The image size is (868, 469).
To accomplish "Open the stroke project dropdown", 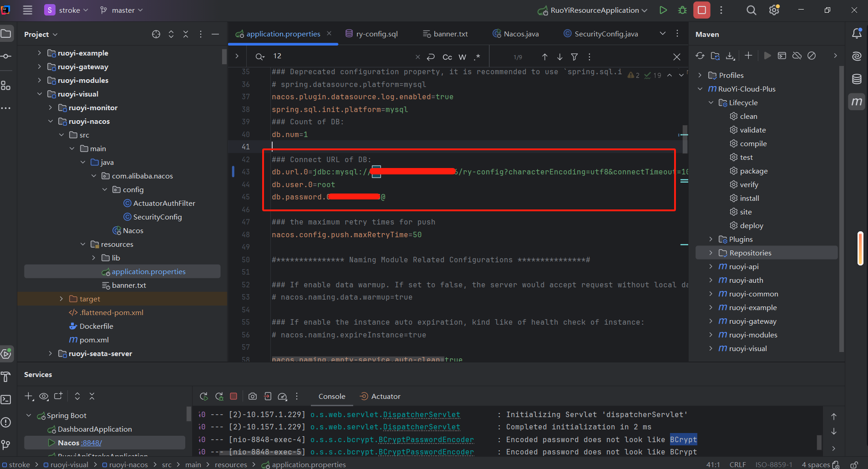I will click(x=66, y=10).
